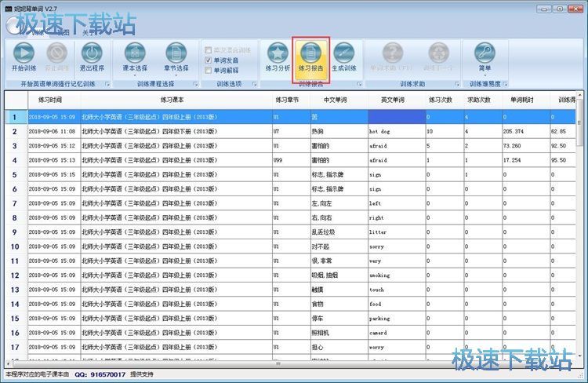
Task: Open the 练习报告 report icon
Action: (310, 53)
